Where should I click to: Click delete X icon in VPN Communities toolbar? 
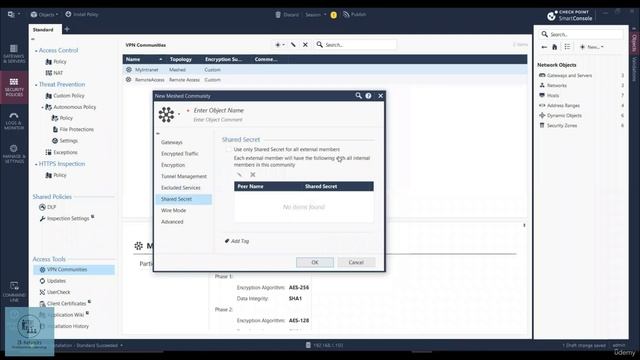tap(305, 44)
